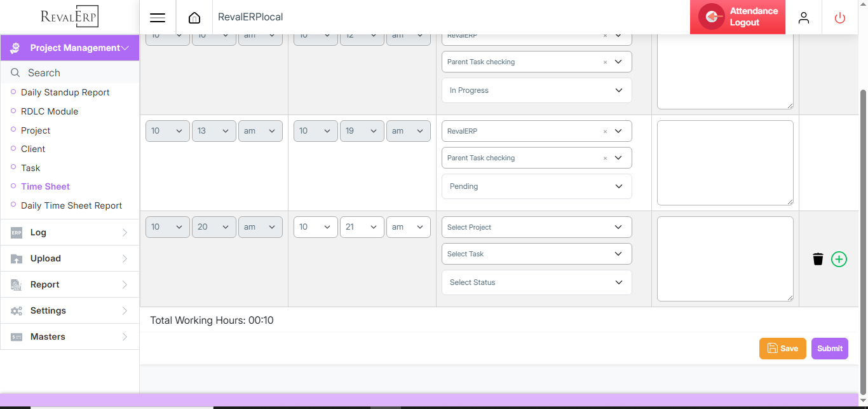The height and width of the screenshot is (409, 868).
Task: Go to home via house icon
Action: point(194,18)
